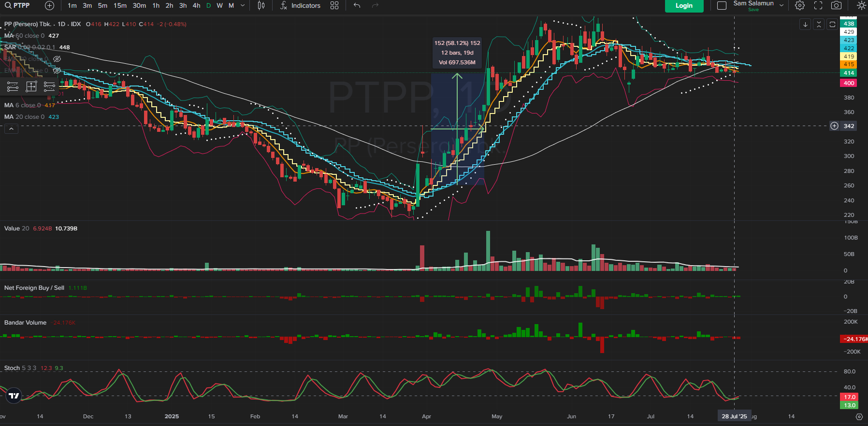Click the 423 light-blue price label
Screen dimensions: 868x426
click(x=849, y=40)
